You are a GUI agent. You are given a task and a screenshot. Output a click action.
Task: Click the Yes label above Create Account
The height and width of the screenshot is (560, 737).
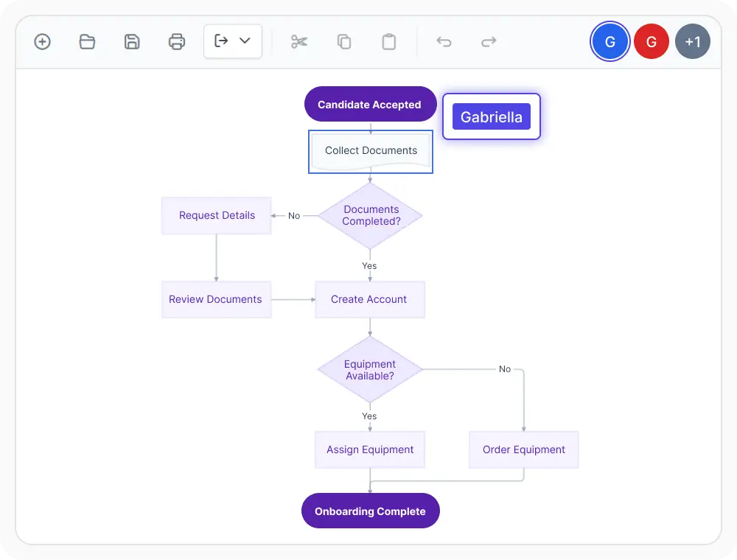click(369, 266)
